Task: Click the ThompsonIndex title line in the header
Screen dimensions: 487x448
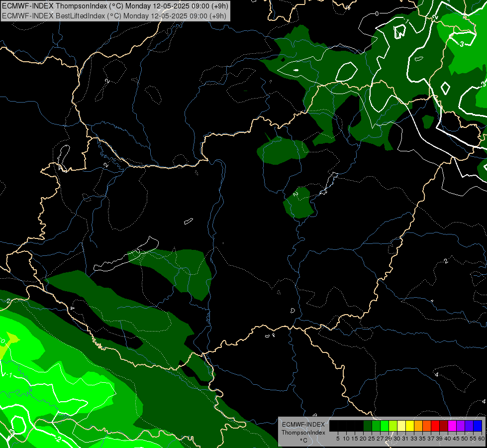Action: tap(115, 6)
